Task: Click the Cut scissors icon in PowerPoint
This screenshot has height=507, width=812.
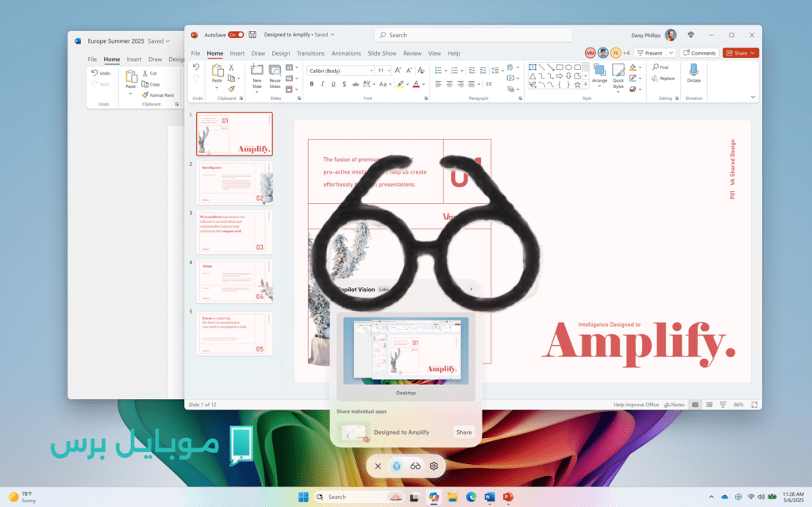Action: coord(232,67)
